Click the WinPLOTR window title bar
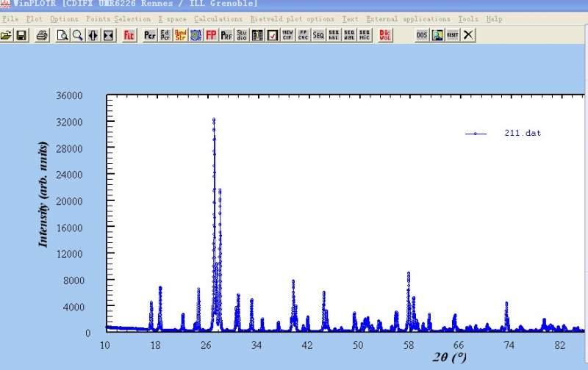588x370 pixels. pyautogui.click(x=294, y=4)
